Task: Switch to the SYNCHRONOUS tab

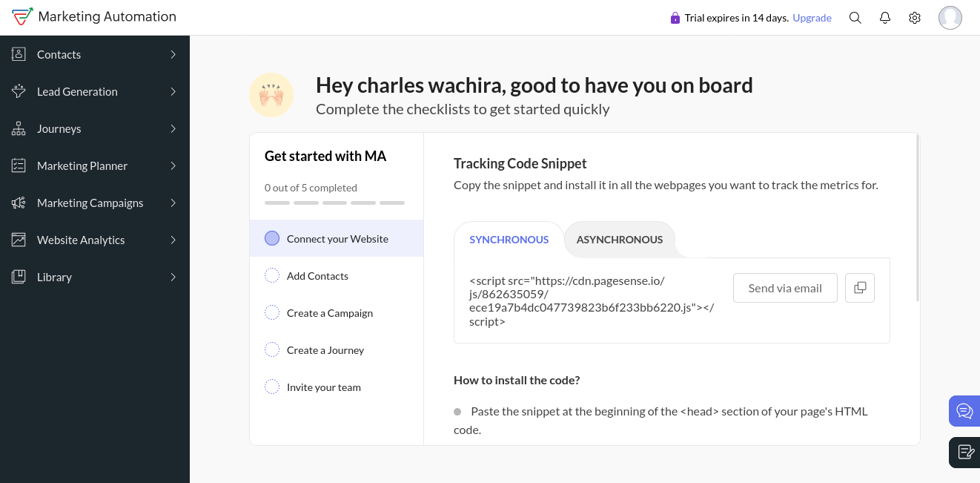Action: (509, 240)
